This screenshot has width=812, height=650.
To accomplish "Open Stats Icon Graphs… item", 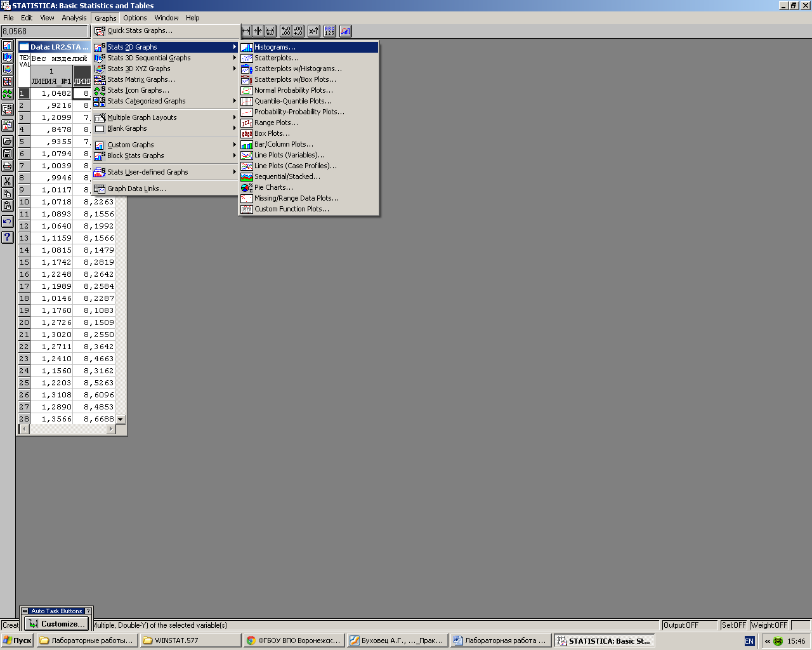I will (166, 90).
